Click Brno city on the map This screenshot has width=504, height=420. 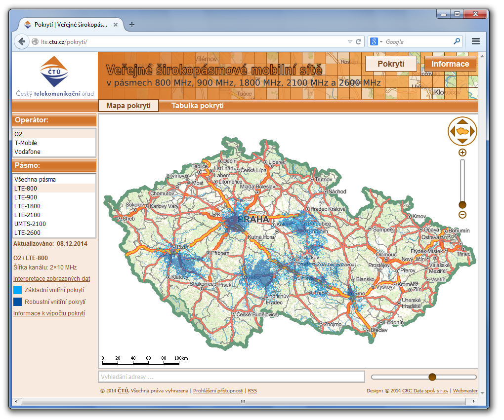click(x=359, y=293)
